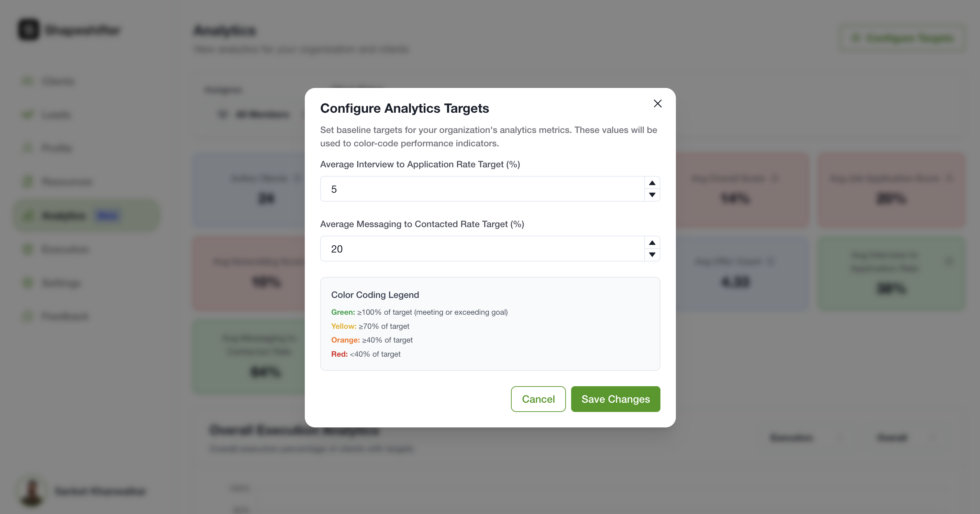Increase the Interview to Application Rate target

652,183
